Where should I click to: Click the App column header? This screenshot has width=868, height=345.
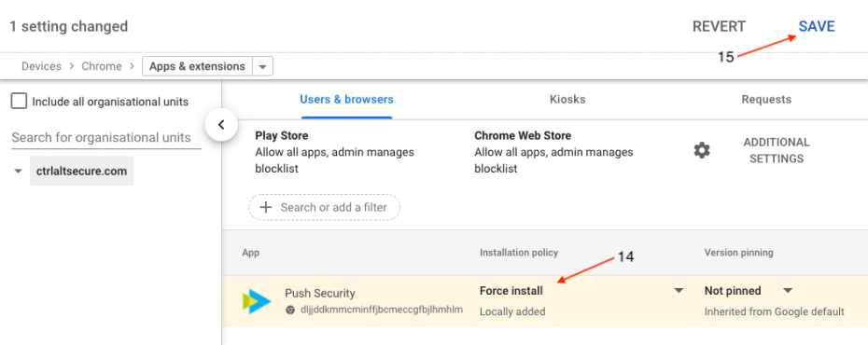(x=251, y=253)
